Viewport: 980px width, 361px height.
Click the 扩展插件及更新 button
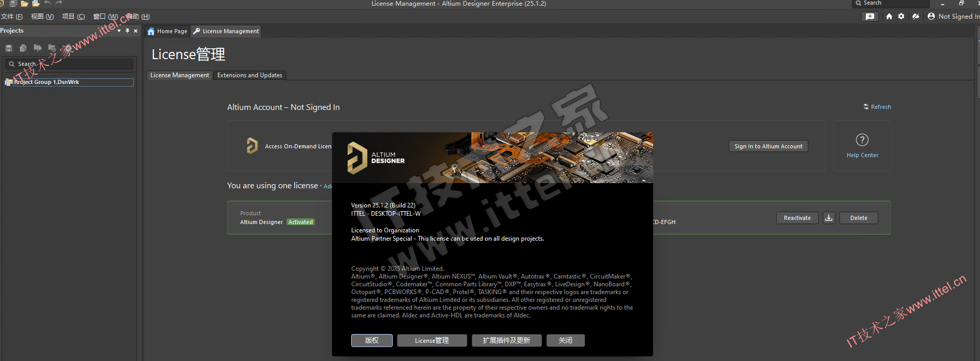[507, 340]
